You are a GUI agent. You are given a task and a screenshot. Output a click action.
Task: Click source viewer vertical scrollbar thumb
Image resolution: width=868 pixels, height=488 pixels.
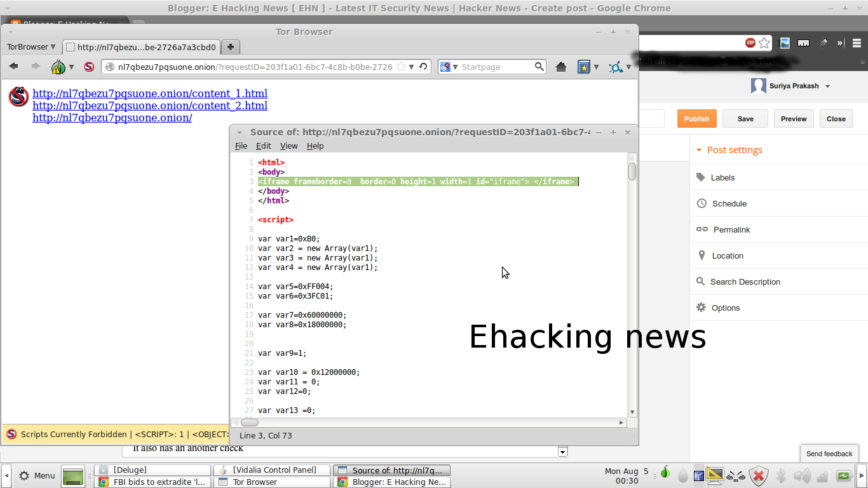pos(632,172)
